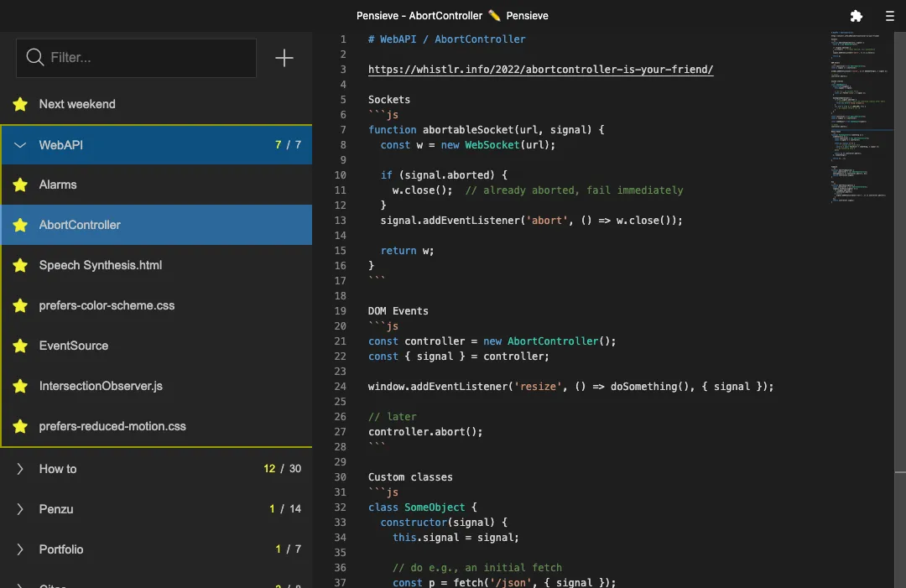Click the editor vertical scrollbar
This screenshot has width=906, height=588.
pos(900,252)
